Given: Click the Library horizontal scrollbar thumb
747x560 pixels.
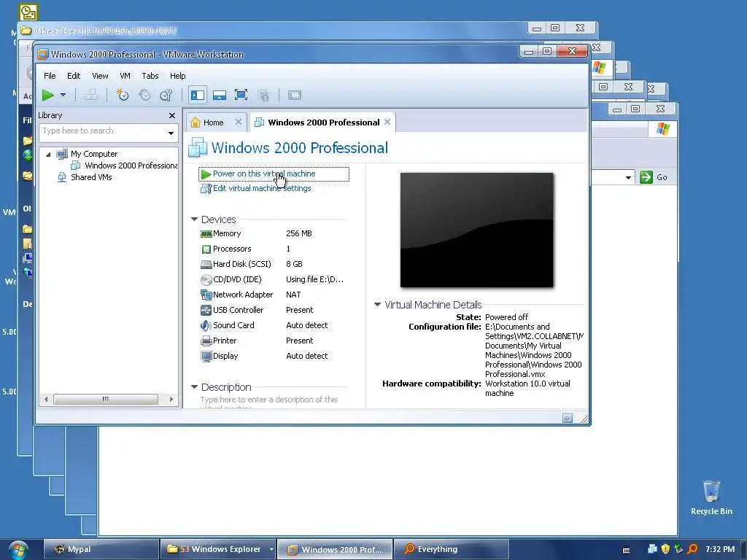Looking at the screenshot, I should point(105,399).
